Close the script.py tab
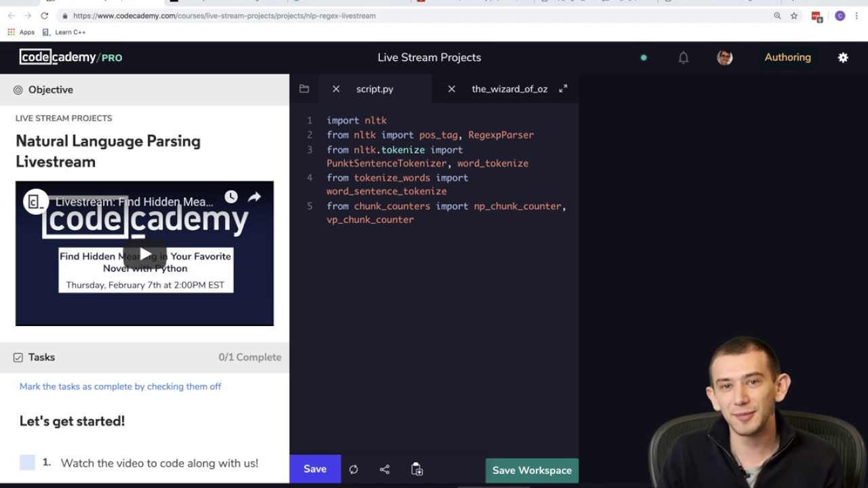 pyautogui.click(x=336, y=89)
